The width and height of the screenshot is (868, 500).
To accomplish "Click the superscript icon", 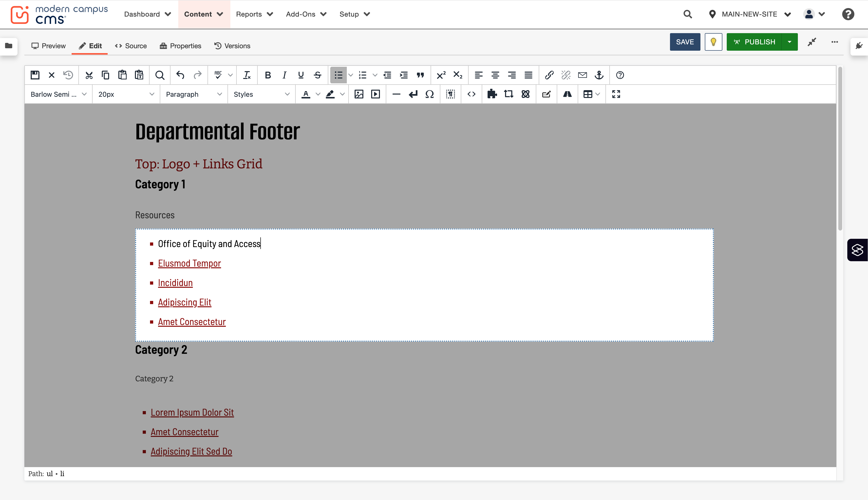I will [x=441, y=75].
